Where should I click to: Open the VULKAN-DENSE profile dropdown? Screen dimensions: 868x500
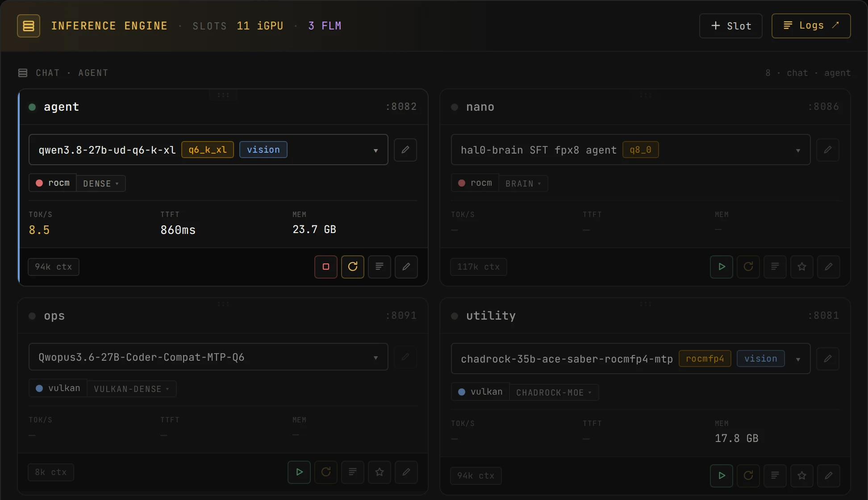point(132,389)
